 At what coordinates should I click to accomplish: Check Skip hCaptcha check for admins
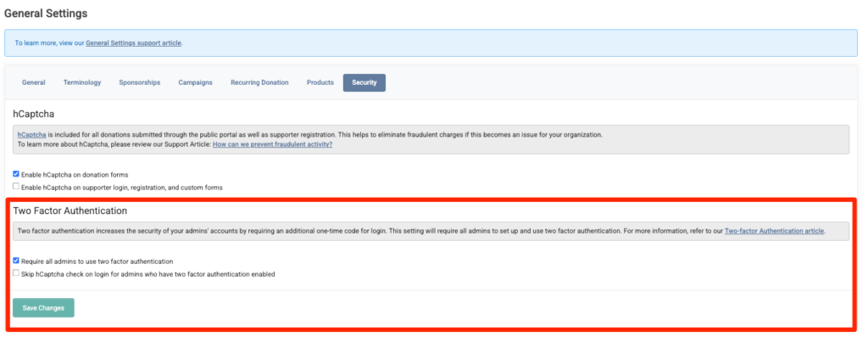point(16,273)
